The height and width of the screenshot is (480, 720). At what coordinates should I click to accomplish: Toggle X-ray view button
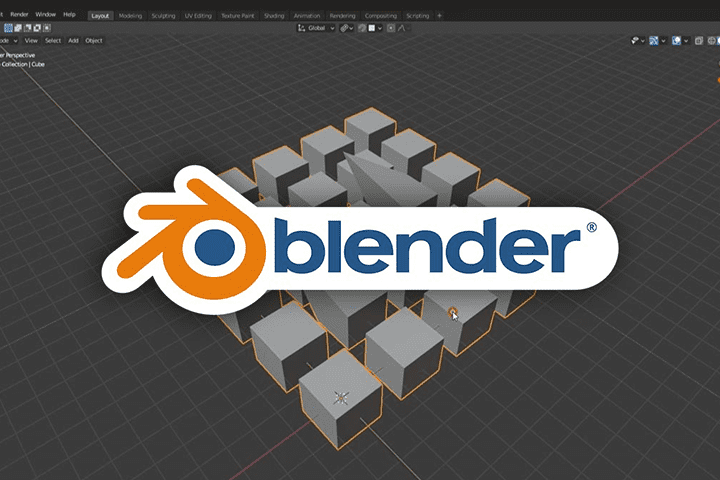[699, 41]
